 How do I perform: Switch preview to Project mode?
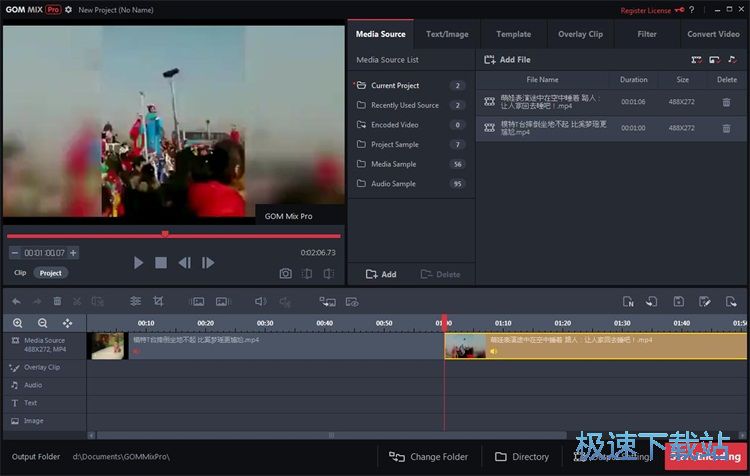tap(50, 273)
